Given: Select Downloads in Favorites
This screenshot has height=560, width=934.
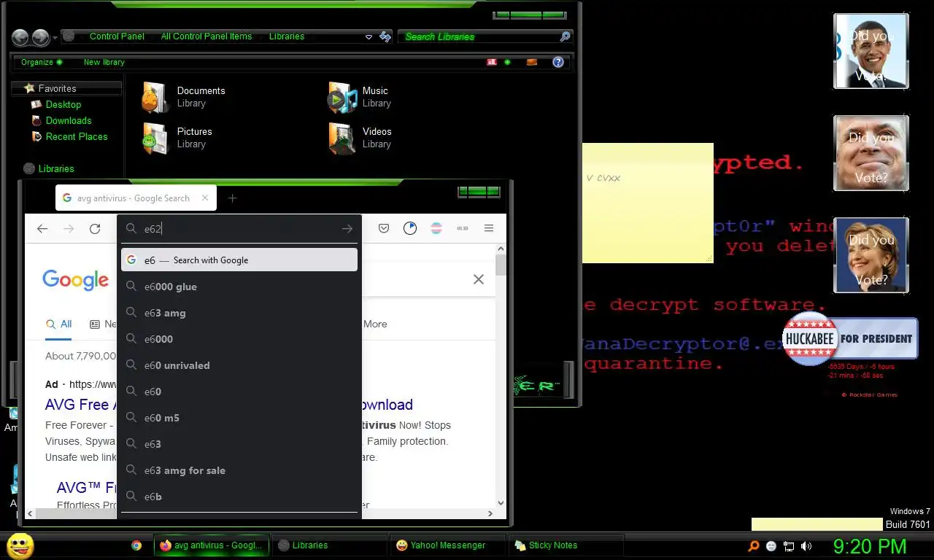Looking at the screenshot, I should [69, 120].
